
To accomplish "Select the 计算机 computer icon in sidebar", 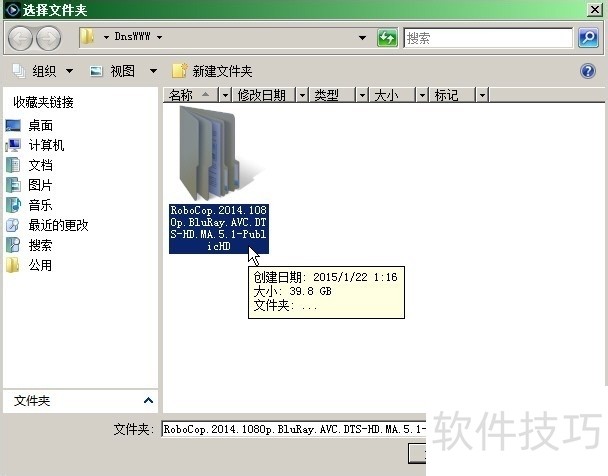I will pos(13,145).
